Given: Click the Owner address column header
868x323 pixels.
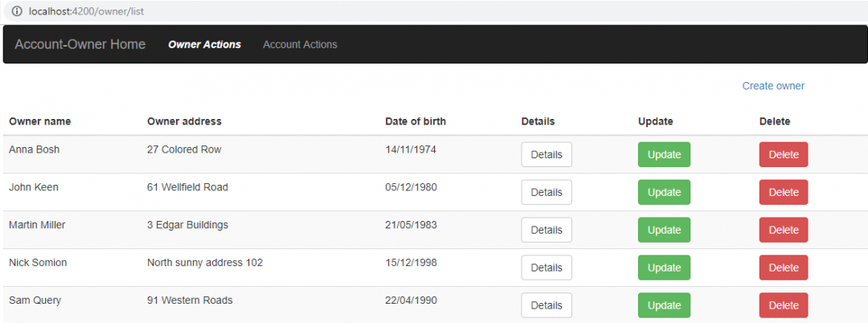Looking at the screenshot, I should (x=184, y=121).
